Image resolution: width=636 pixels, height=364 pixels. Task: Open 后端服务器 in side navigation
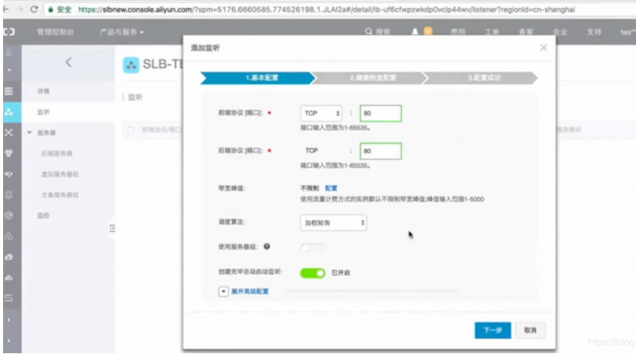[57, 153]
